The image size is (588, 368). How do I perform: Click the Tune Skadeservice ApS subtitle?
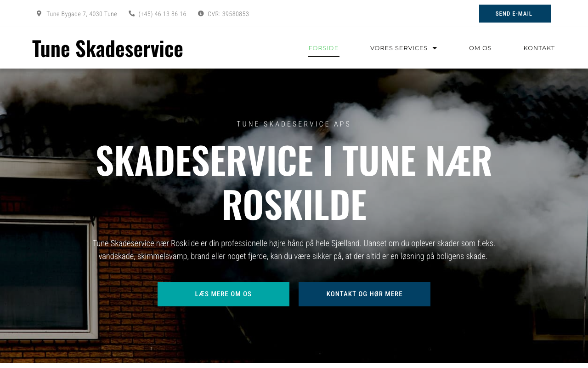[x=294, y=124]
